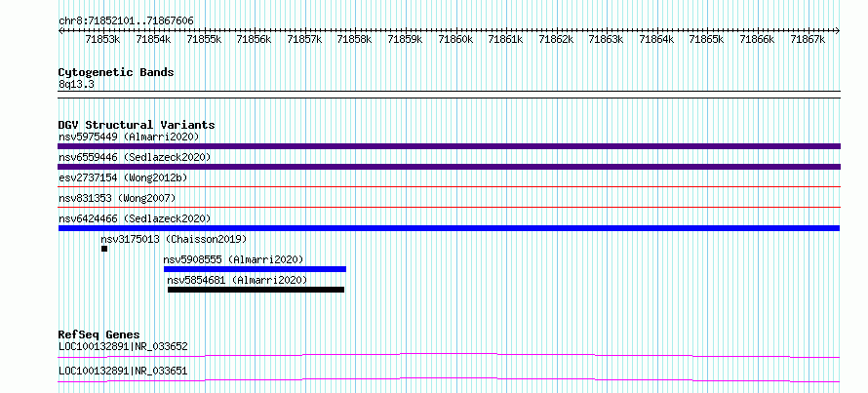Click the 71855k ruler tick label
The image size is (868, 393).
[x=204, y=39]
